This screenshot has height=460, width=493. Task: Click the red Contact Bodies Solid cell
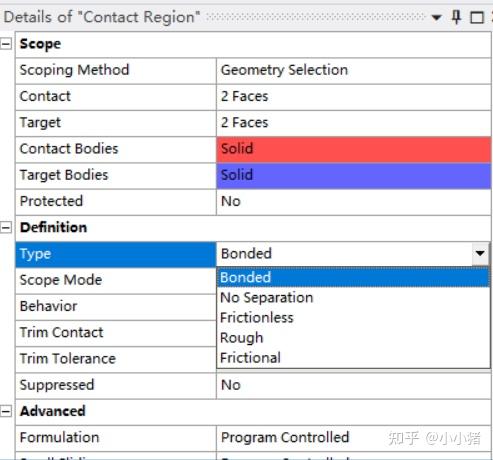(354, 149)
